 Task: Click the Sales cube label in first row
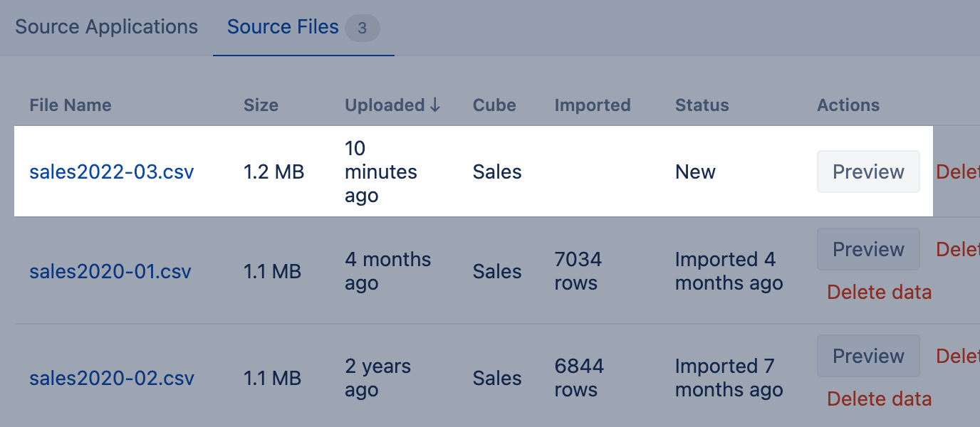click(x=496, y=172)
